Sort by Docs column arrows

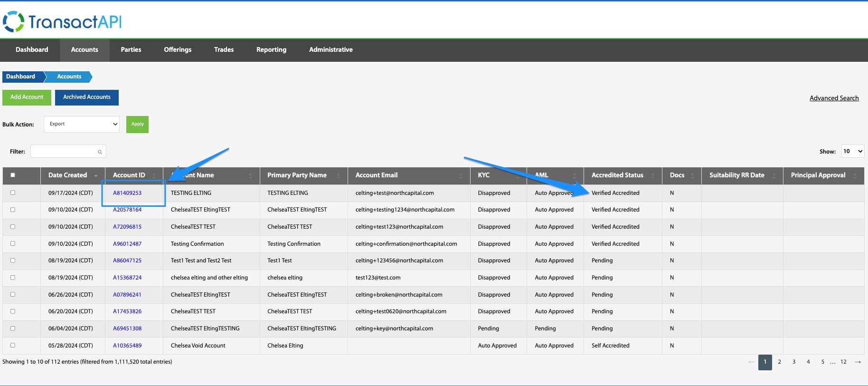[x=692, y=176]
